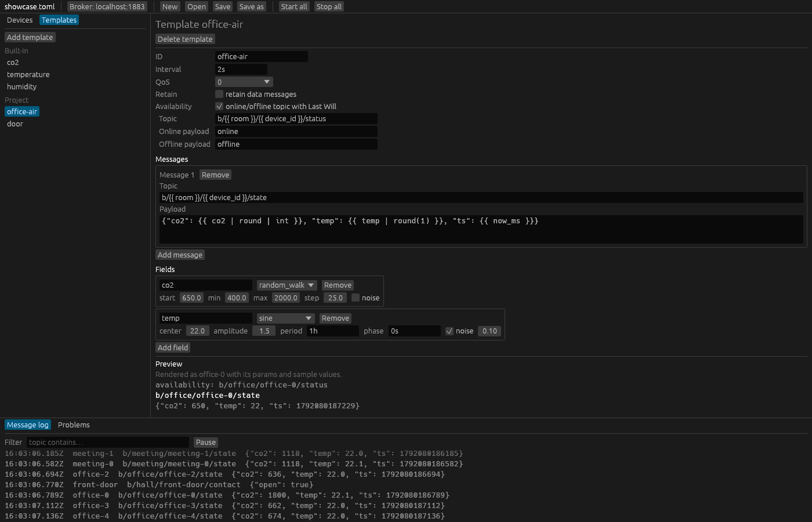Screen dimensions: 812x522
Task: Remove the temp field
Action: pyautogui.click(x=336, y=318)
